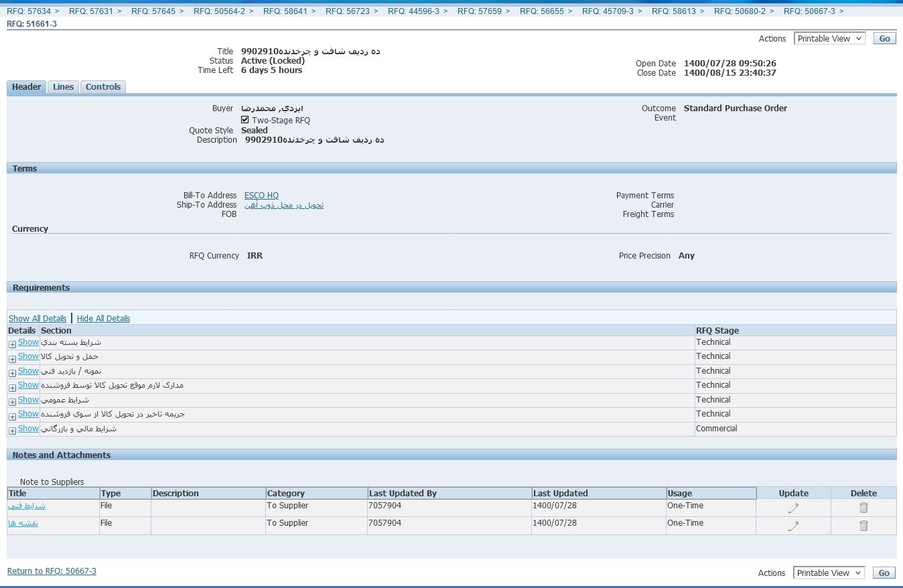903x588 pixels.
Task: Go to breadcrumb RFQ: 45709-3
Action: point(608,11)
